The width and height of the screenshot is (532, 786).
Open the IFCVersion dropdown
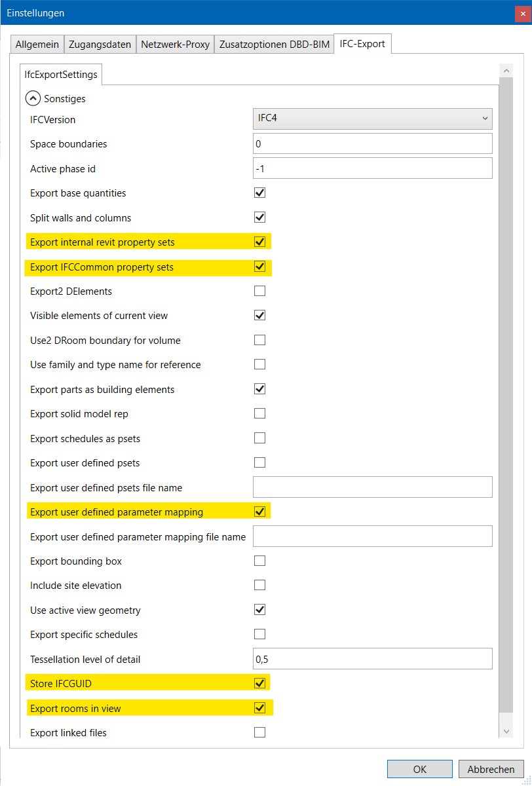click(372, 119)
